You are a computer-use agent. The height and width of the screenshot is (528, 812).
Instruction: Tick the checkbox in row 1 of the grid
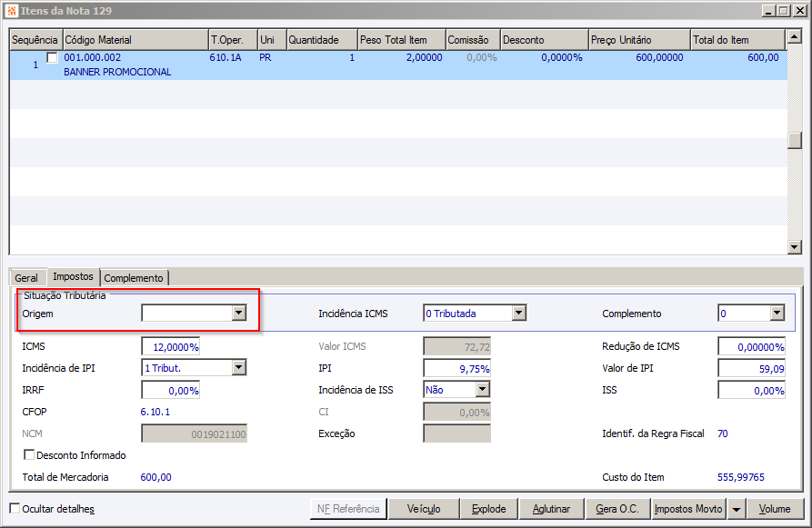point(53,57)
